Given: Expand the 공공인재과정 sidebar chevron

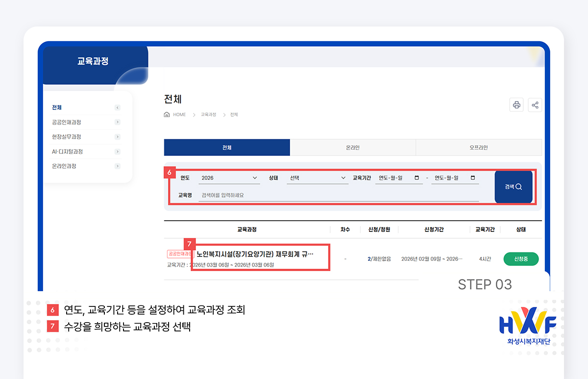Looking at the screenshot, I should pyautogui.click(x=117, y=122).
